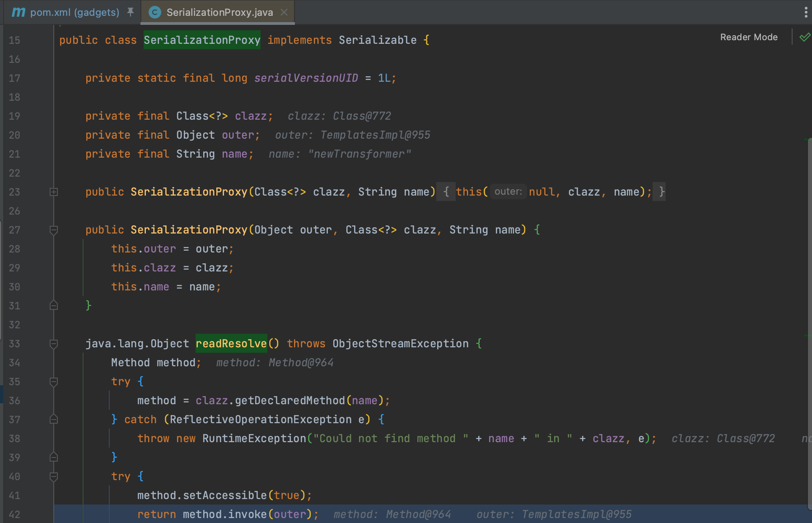The width and height of the screenshot is (812, 523).
Task: Click line number 15 in the gutter
Action: (x=14, y=40)
